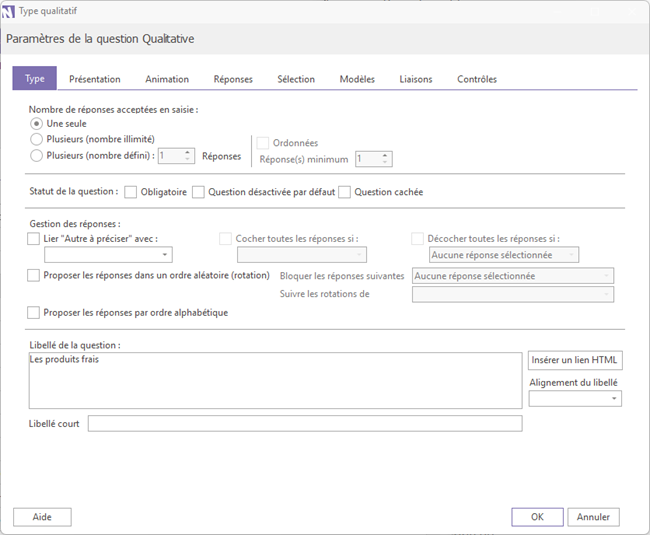Select the 'Une seule' radio option
The height and width of the screenshot is (535, 650).
tap(36, 124)
